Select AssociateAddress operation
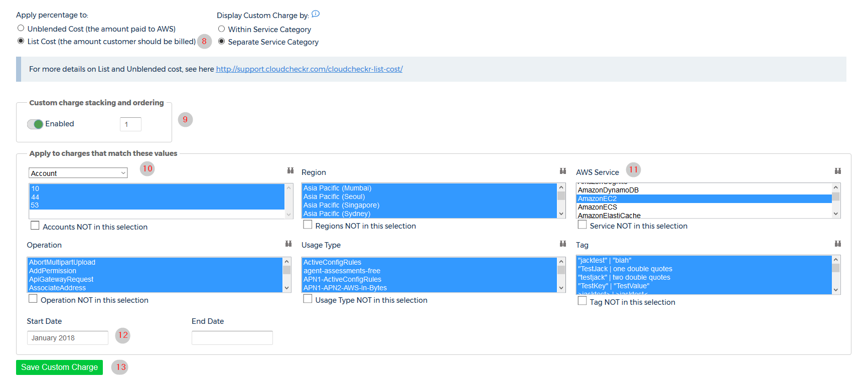This screenshot has height=392, width=868. pos(155,288)
